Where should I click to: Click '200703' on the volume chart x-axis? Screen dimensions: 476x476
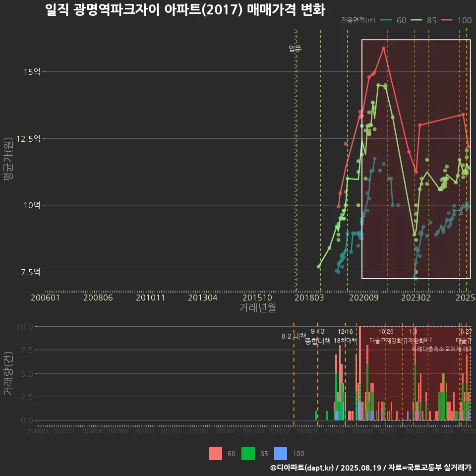tap(64, 431)
